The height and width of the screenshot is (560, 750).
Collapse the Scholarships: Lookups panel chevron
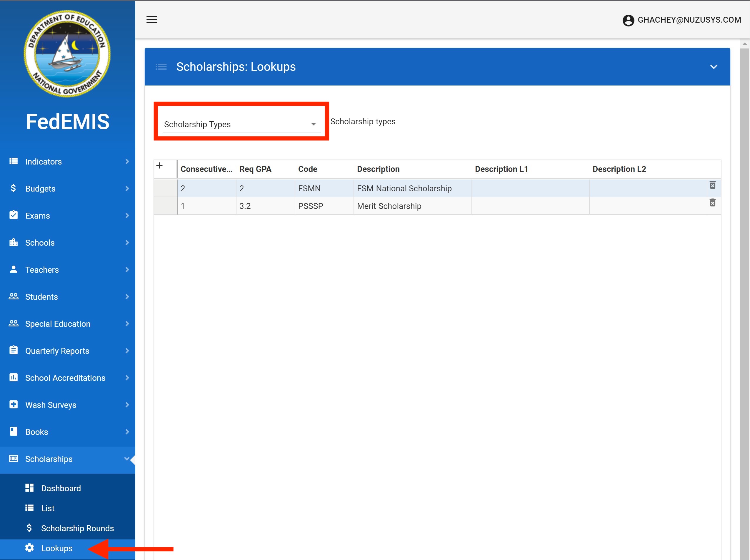click(x=713, y=67)
